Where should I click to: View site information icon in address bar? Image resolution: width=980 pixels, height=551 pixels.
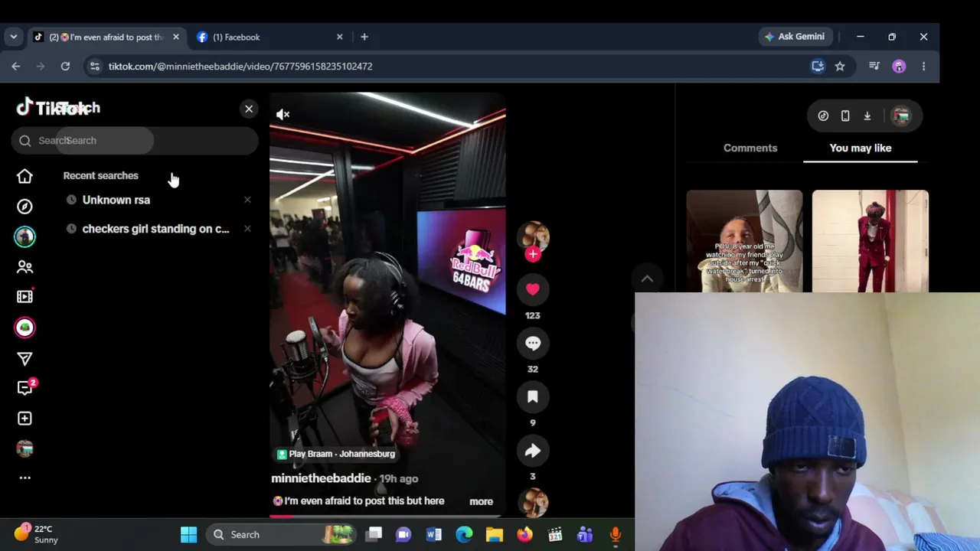tap(94, 67)
